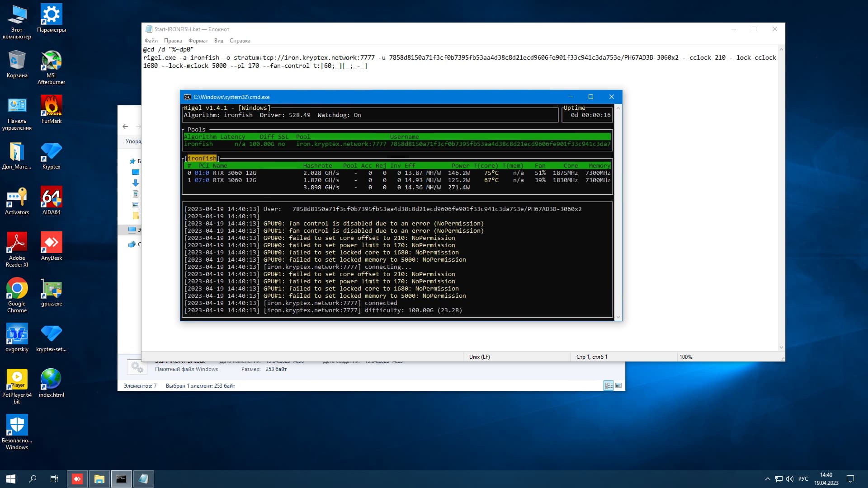Image resolution: width=868 pixels, height=488 pixels.
Task: Open Google Chrome from desktop
Action: point(17,296)
